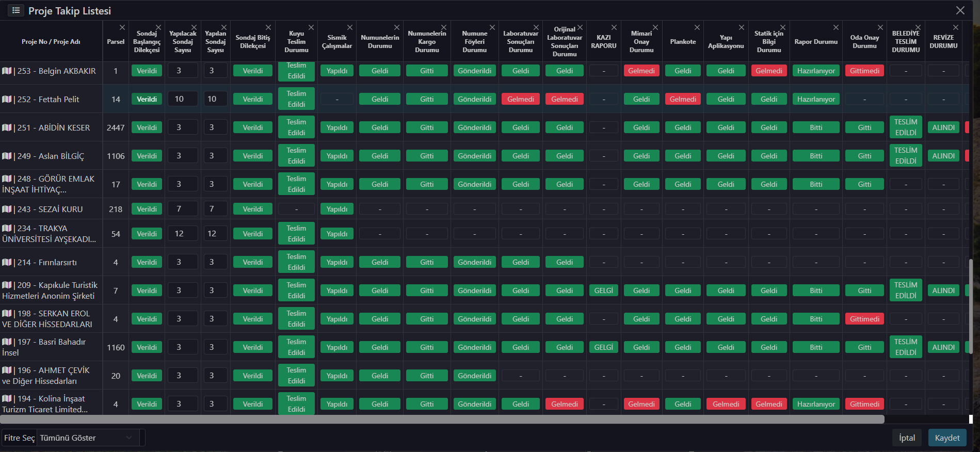Screen dimensions: 980x452
Task: Toggle red Gelmedi Plankote status for Fettah Pelit
Action: pyautogui.click(x=683, y=99)
